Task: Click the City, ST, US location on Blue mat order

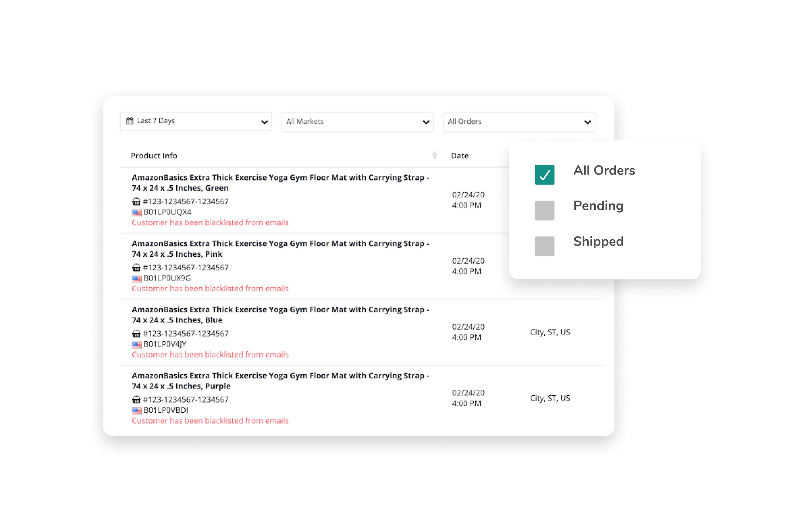Action: tap(550, 332)
